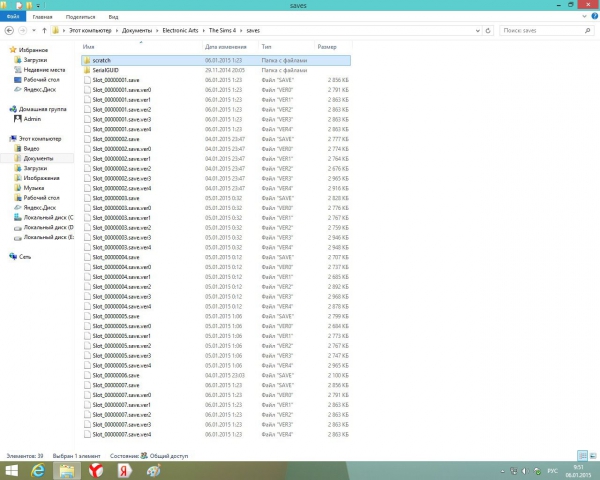
Task: Open Локальный диск (C in sidebar
Action: 48,217
